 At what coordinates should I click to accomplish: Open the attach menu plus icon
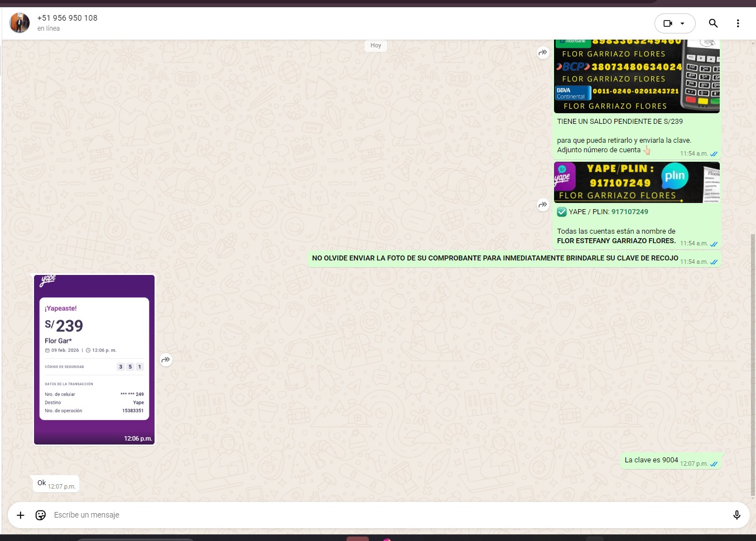tap(21, 515)
